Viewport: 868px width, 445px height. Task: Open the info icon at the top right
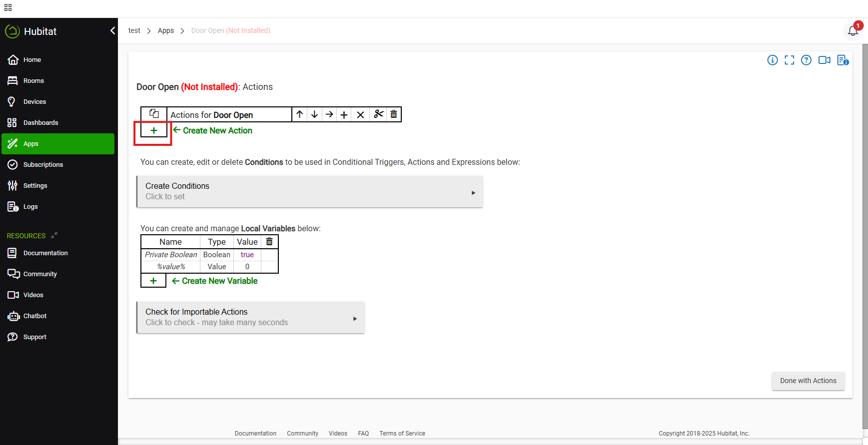pos(773,60)
